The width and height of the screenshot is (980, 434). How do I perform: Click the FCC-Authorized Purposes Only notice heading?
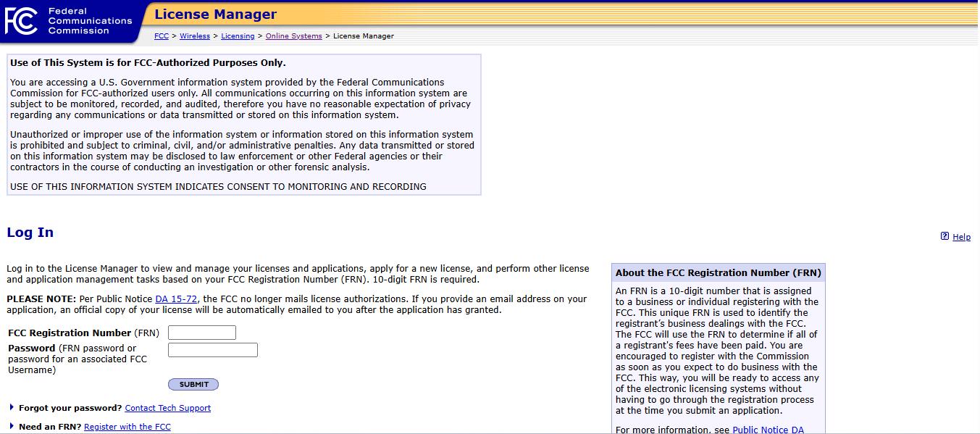148,62
